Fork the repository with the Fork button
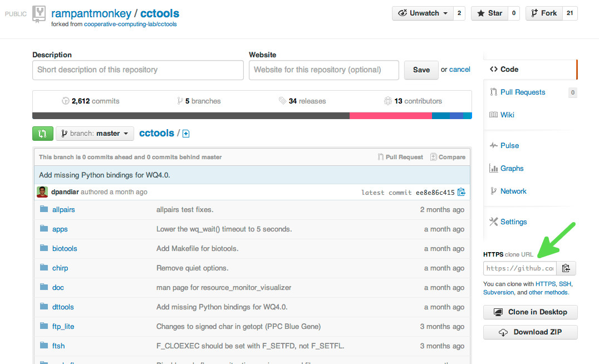Viewport: 599px width, 364px height. click(x=544, y=13)
